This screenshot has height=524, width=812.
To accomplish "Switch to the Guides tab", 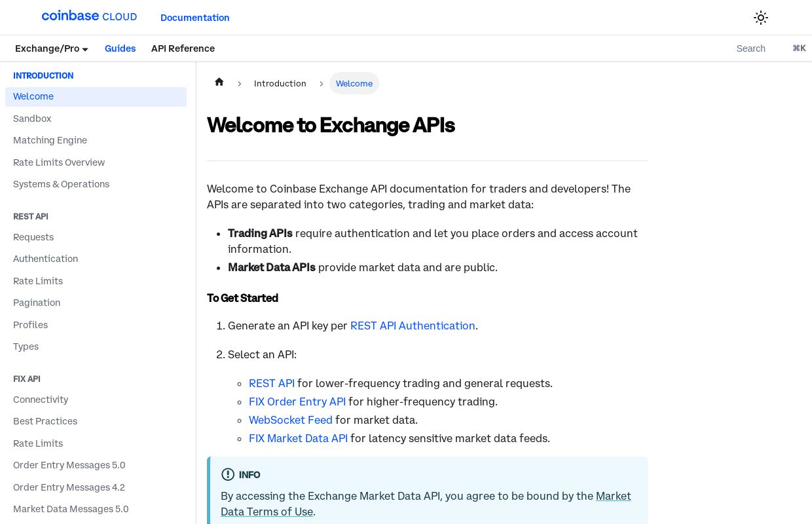I will (x=120, y=48).
